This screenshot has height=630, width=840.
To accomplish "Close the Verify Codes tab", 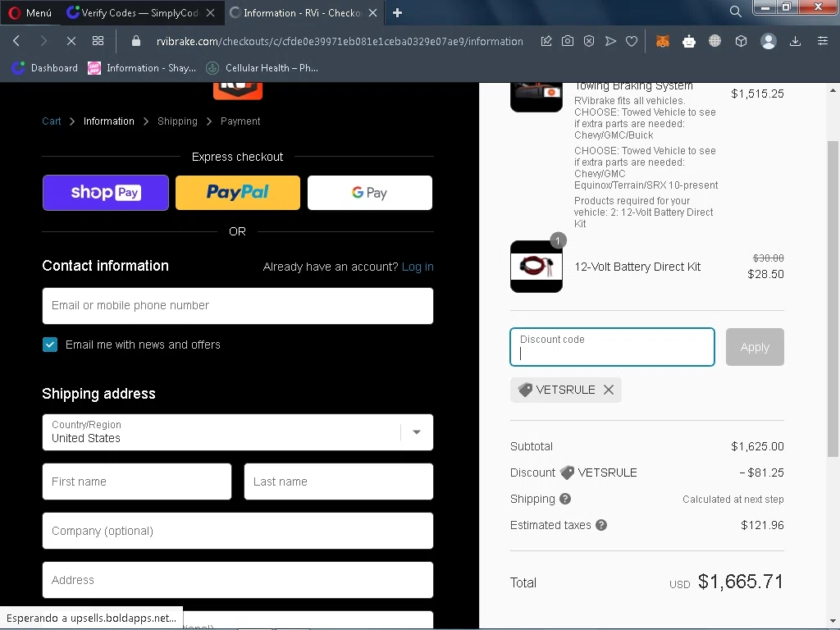I will (211, 13).
